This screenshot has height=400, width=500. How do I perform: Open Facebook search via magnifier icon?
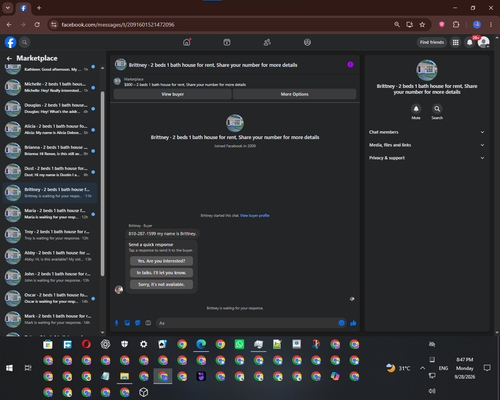click(24, 42)
